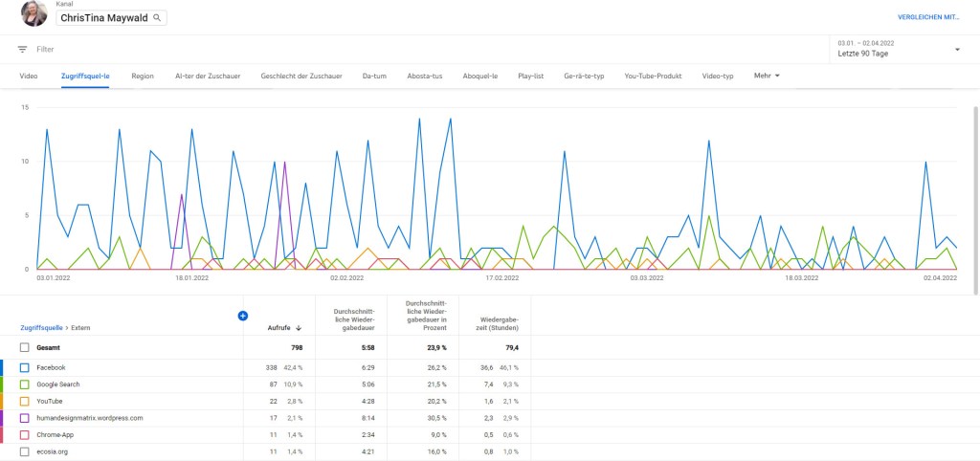Viewport: 980px width, 461px height.
Task: Select the Chrome-App row checkbox
Action: (25, 434)
